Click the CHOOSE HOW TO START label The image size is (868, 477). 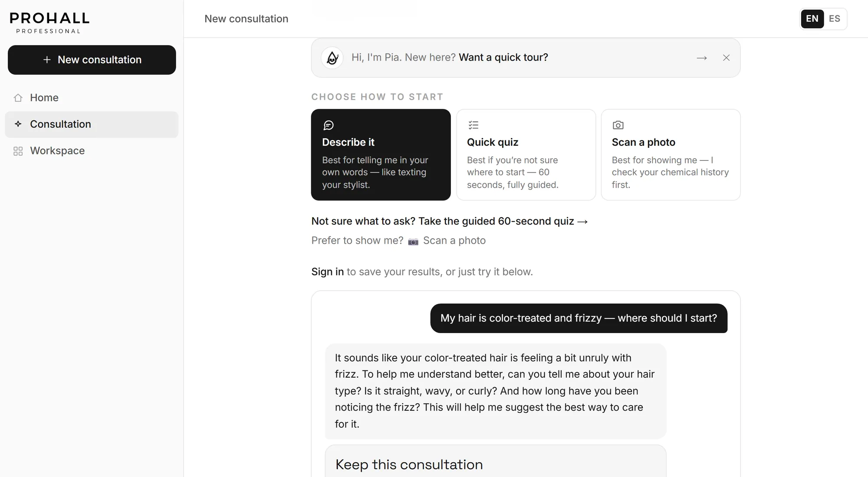tap(378, 97)
